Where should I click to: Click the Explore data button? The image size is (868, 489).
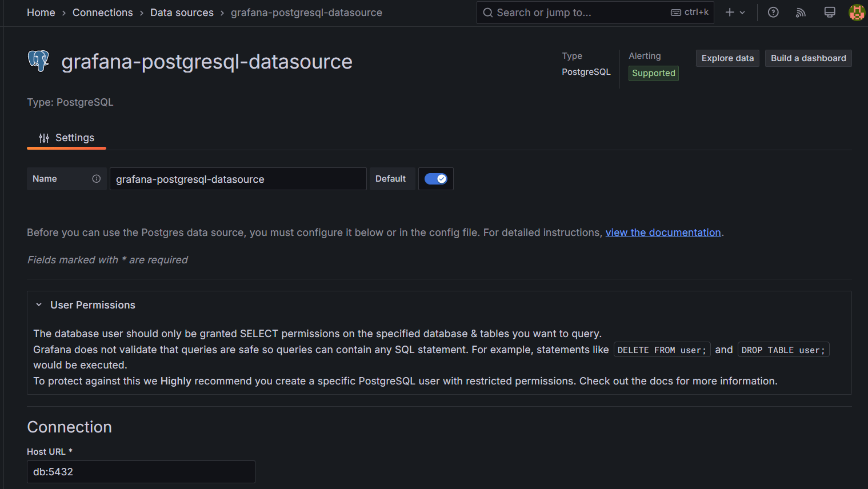[727, 58]
